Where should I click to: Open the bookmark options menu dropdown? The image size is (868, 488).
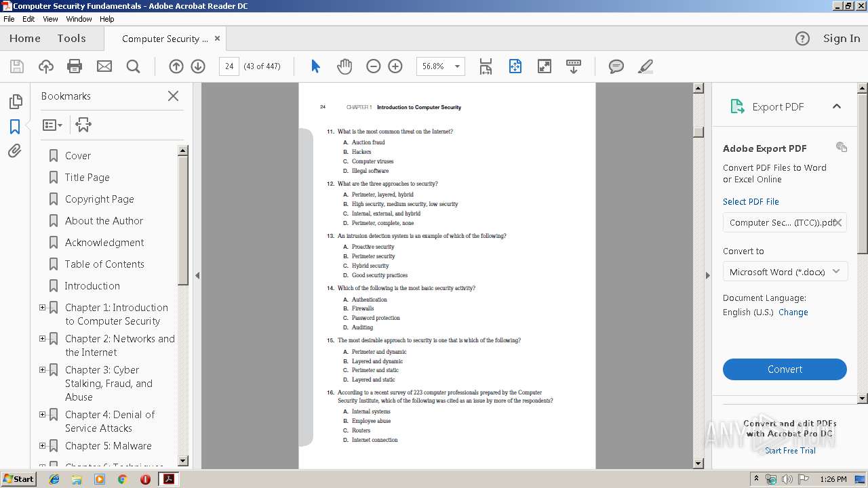(x=52, y=125)
